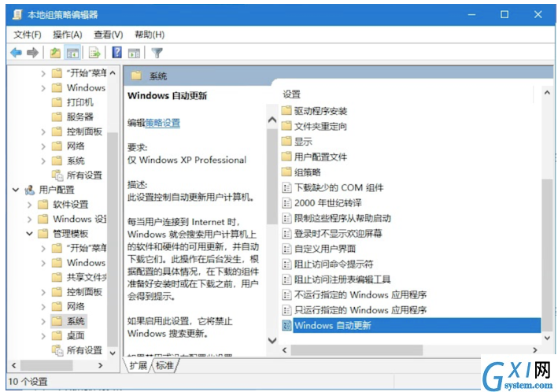This screenshot has width=558, height=392.
Task: Open the 查看(V) menu
Action: 108,35
